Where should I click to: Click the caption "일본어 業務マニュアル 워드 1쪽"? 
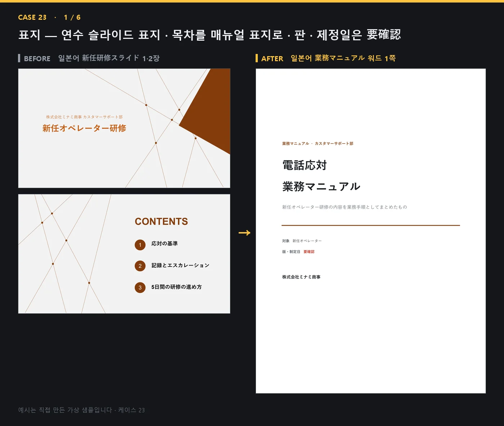click(x=343, y=58)
